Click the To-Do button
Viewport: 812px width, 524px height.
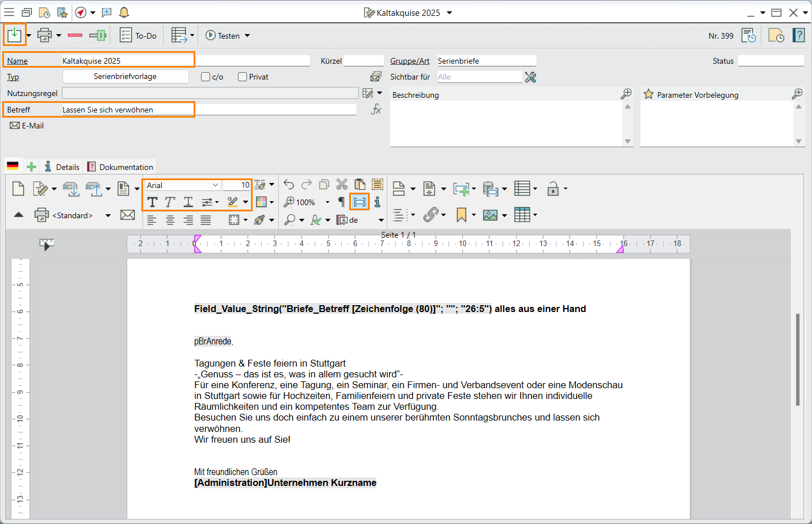pyautogui.click(x=138, y=36)
